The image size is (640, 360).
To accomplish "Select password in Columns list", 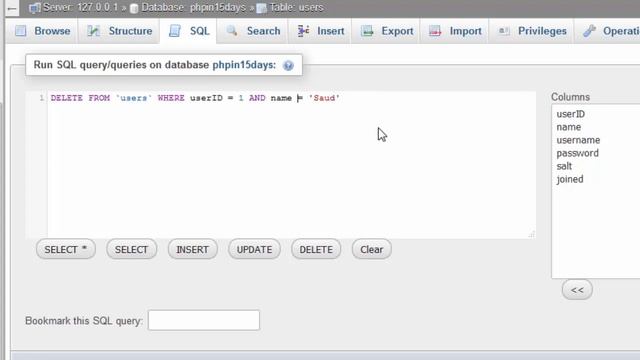I will [578, 153].
